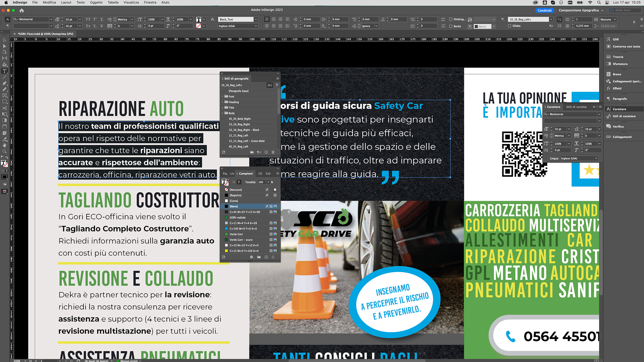Select the Scissors tool
The image size is (644, 362).
[x=4, y=108]
